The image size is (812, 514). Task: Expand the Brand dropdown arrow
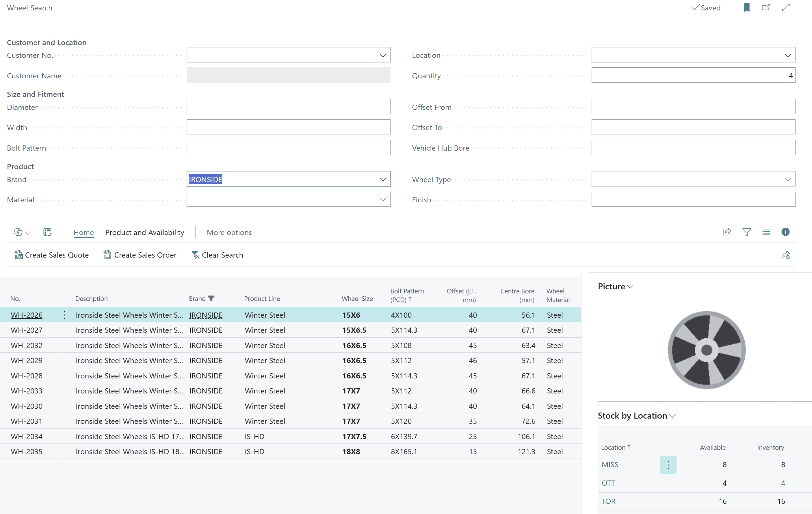[383, 179]
